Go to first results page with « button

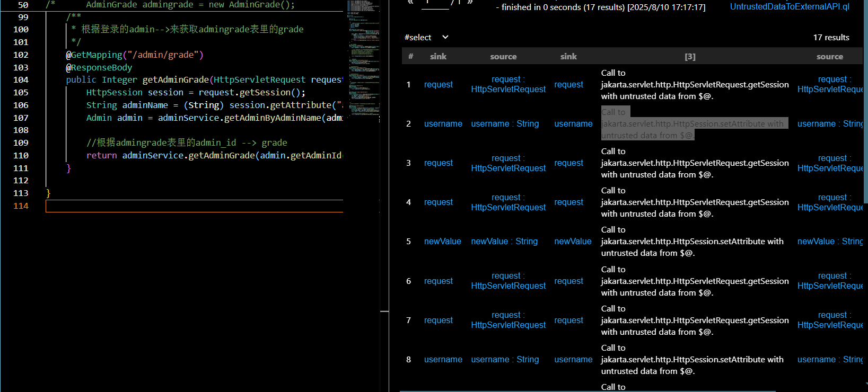tap(410, 2)
